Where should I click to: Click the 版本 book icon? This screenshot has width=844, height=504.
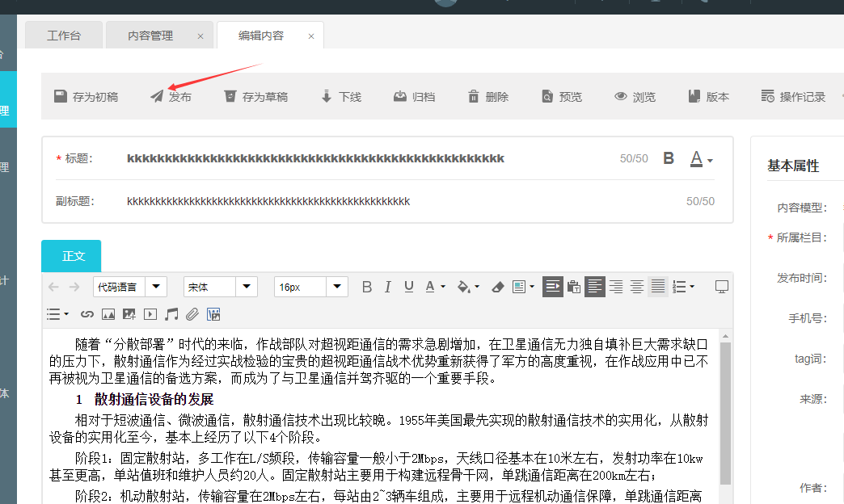pos(694,96)
